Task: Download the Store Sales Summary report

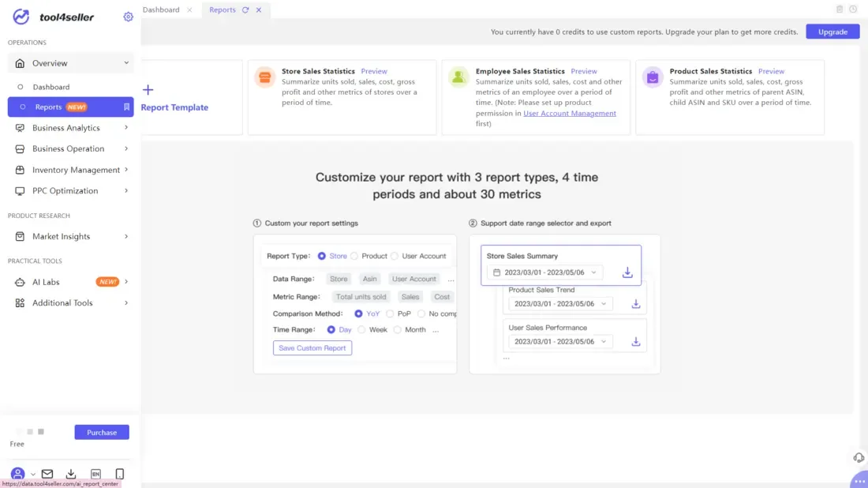Action: 627,272
